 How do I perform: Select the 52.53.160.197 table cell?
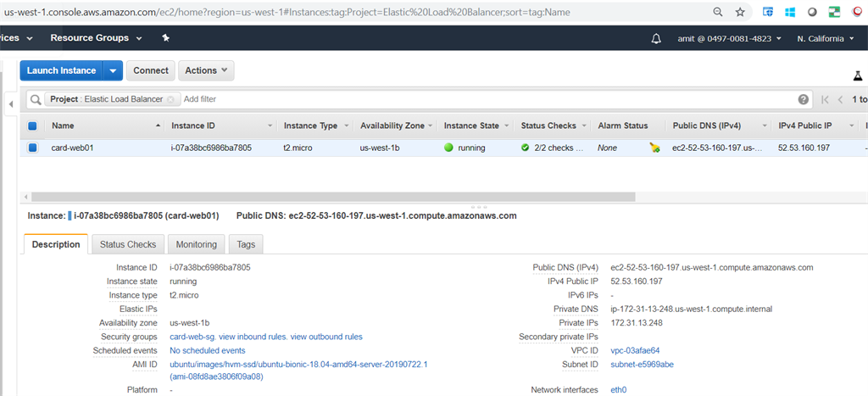(x=804, y=148)
